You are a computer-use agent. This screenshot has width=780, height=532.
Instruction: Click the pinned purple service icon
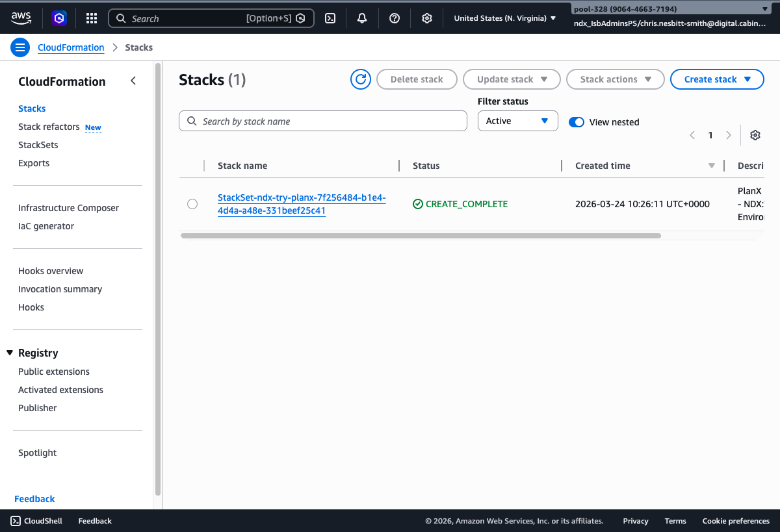point(59,18)
